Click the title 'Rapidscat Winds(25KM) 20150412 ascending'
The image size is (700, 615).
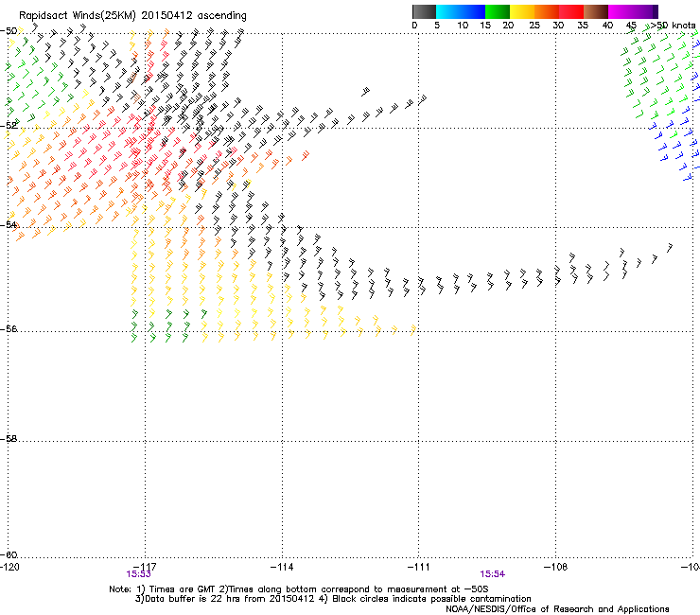click(132, 16)
